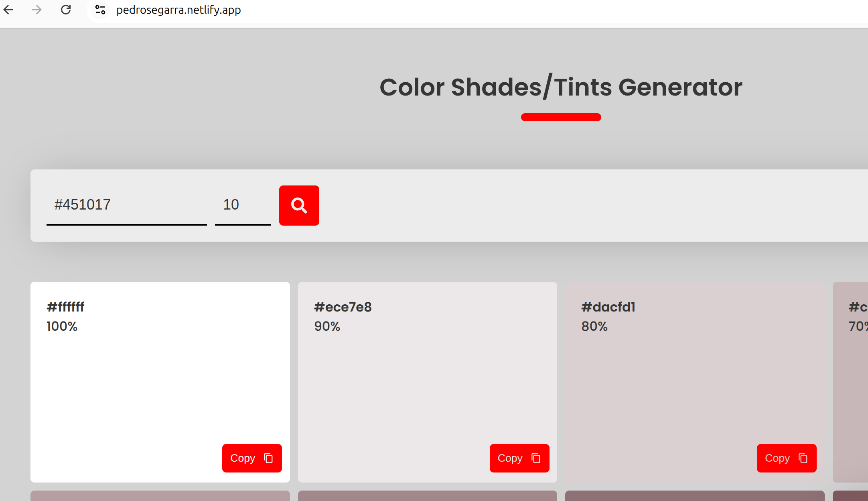The height and width of the screenshot is (501, 868).
Task: Click the Color Shades/Tints Generator heading
Action: (x=561, y=87)
